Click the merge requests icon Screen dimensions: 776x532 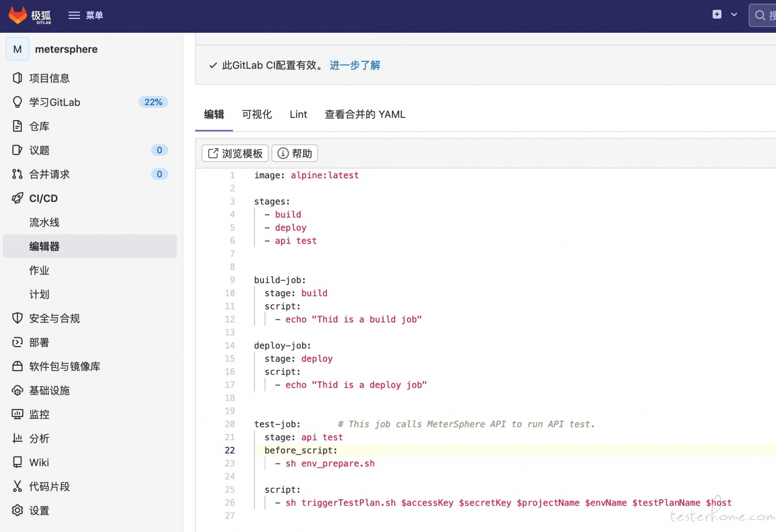coord(17,174)
